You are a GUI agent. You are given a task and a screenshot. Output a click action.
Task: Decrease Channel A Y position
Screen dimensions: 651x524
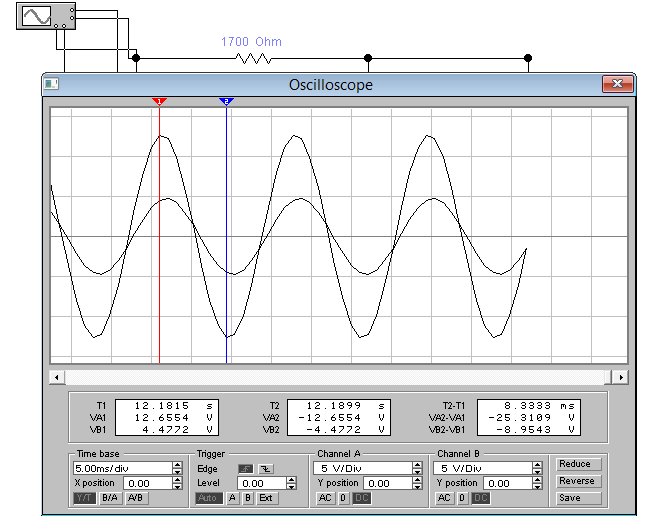(x=417, y=487)
